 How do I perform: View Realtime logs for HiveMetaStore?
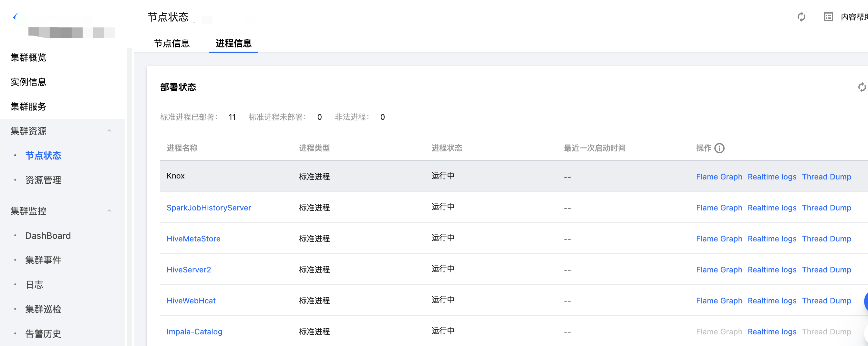coord(772,239)
